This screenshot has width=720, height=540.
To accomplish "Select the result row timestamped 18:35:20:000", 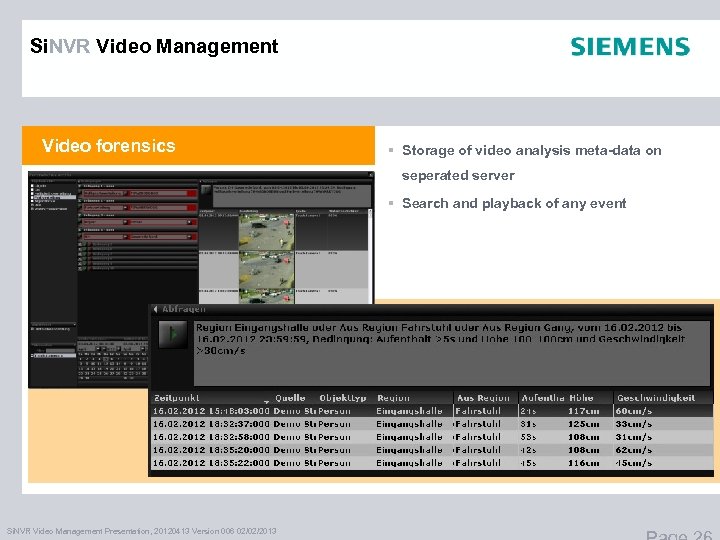I will click(x=432, y=450).
